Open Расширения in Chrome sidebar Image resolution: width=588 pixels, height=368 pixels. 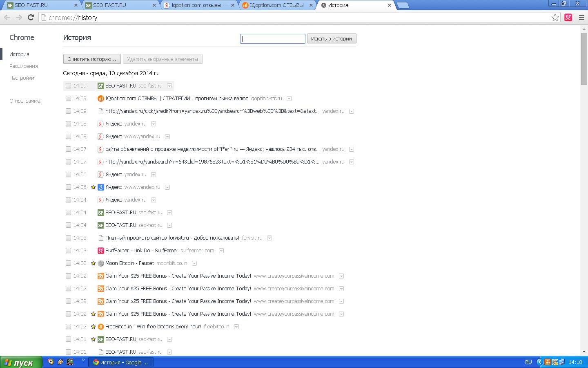[24, 66]
